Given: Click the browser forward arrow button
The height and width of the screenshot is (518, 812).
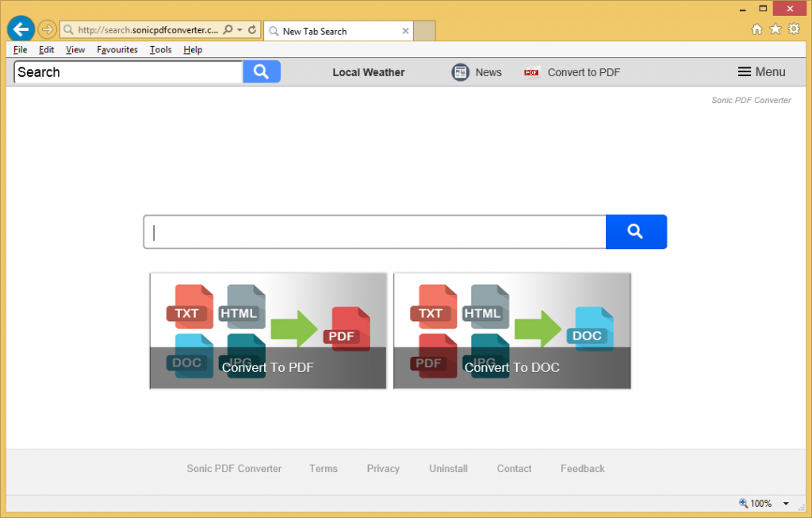Looking at the screenshot, I should click(x=48, y=30).
